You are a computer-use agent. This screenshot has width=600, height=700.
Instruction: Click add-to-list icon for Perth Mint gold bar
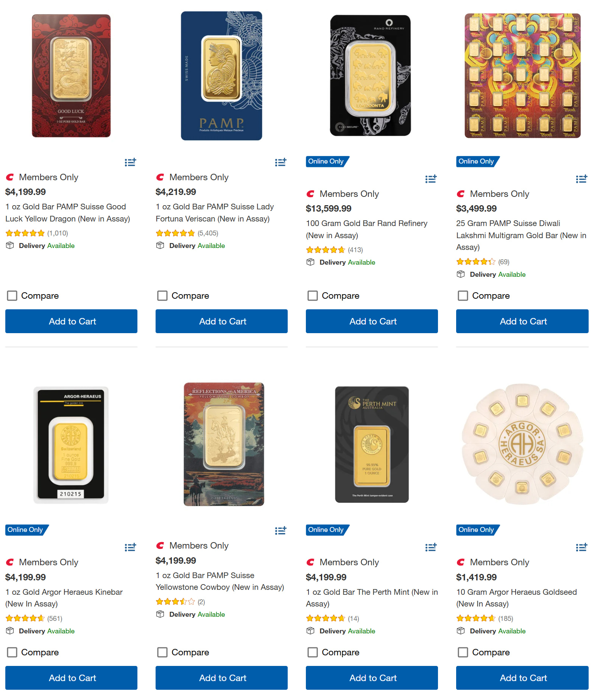[x=431, y=547]
